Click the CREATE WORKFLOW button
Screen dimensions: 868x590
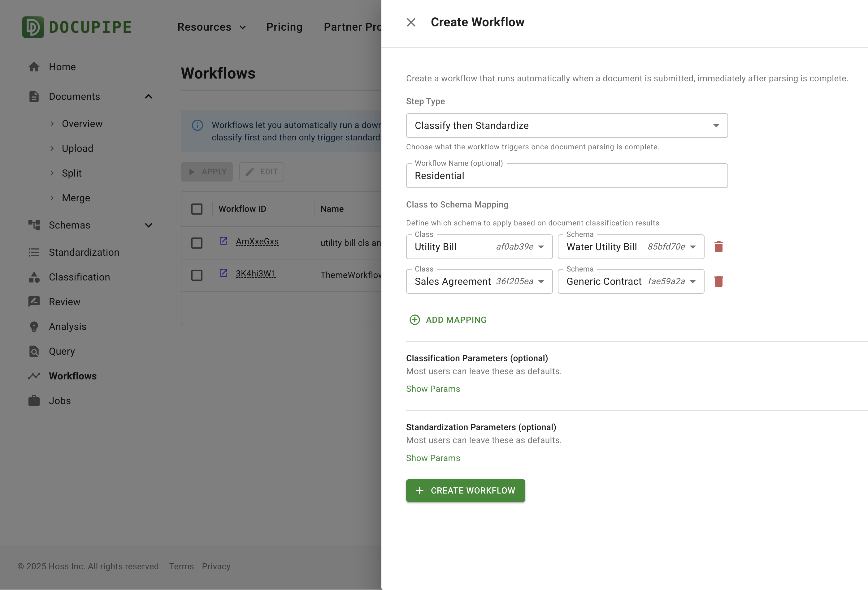(x=465, y=490)
